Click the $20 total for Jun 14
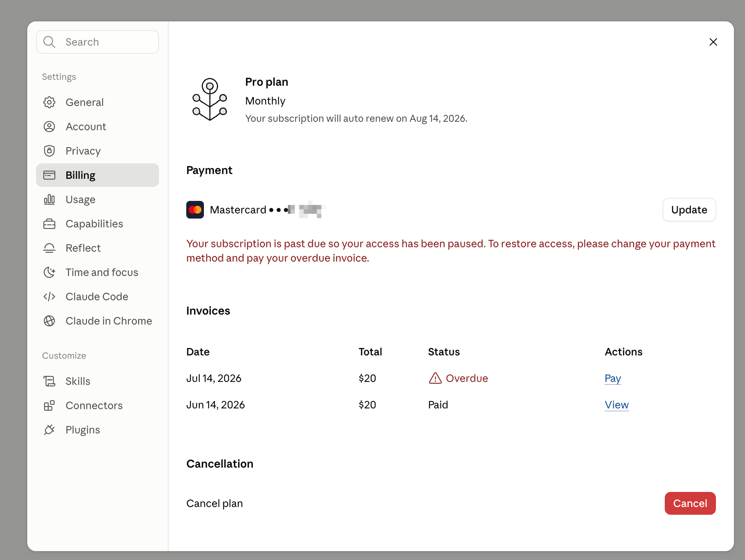This screenshot has height=560, width=745. 367,405
